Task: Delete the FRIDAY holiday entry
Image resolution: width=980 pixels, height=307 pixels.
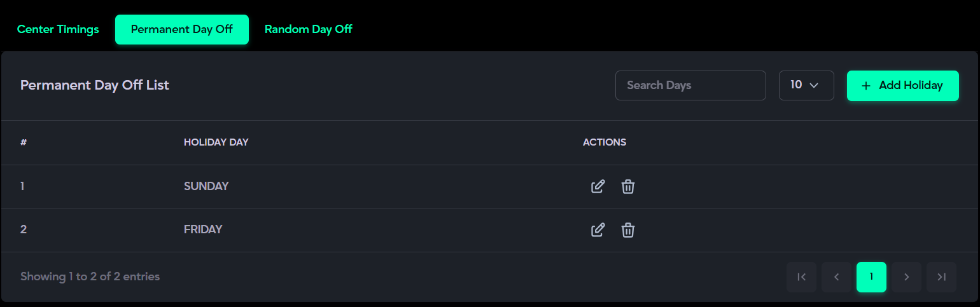Action: tap(628, 230)
